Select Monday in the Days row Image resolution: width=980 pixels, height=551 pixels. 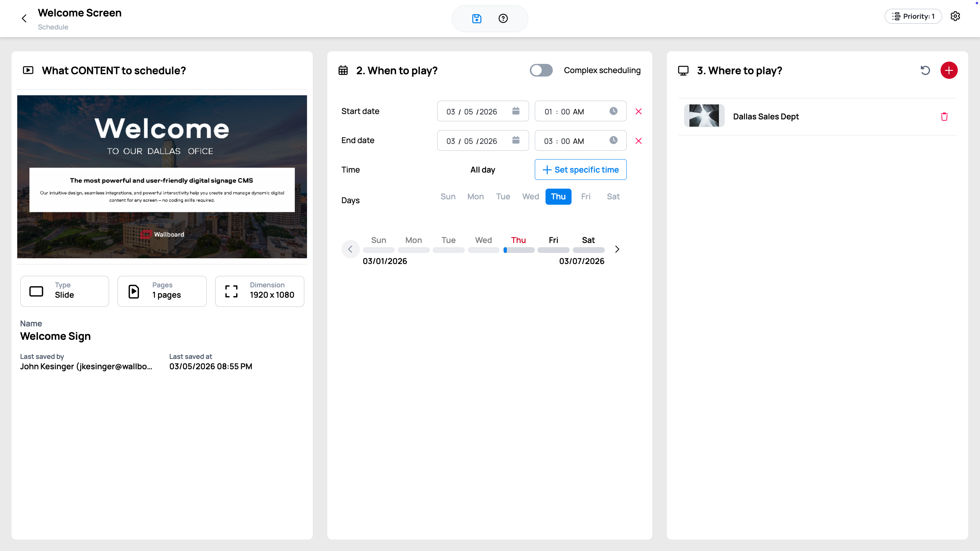[x=475, y=196]
